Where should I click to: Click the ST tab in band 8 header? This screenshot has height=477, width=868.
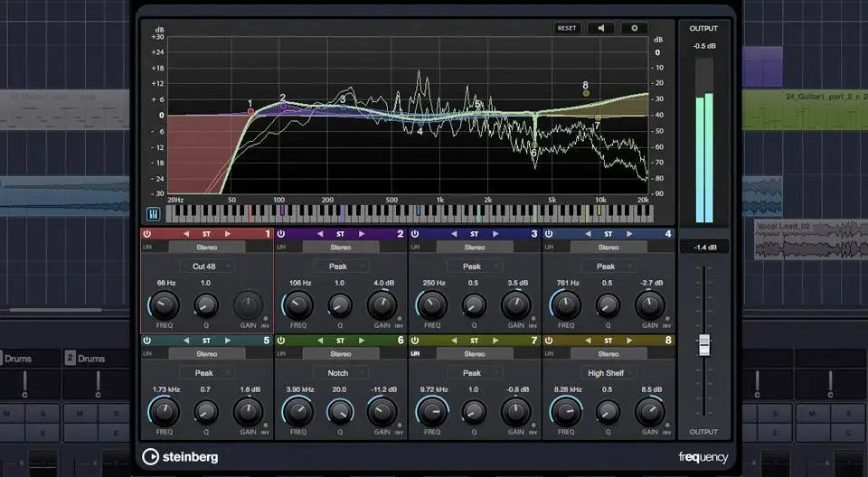point(609,341)
